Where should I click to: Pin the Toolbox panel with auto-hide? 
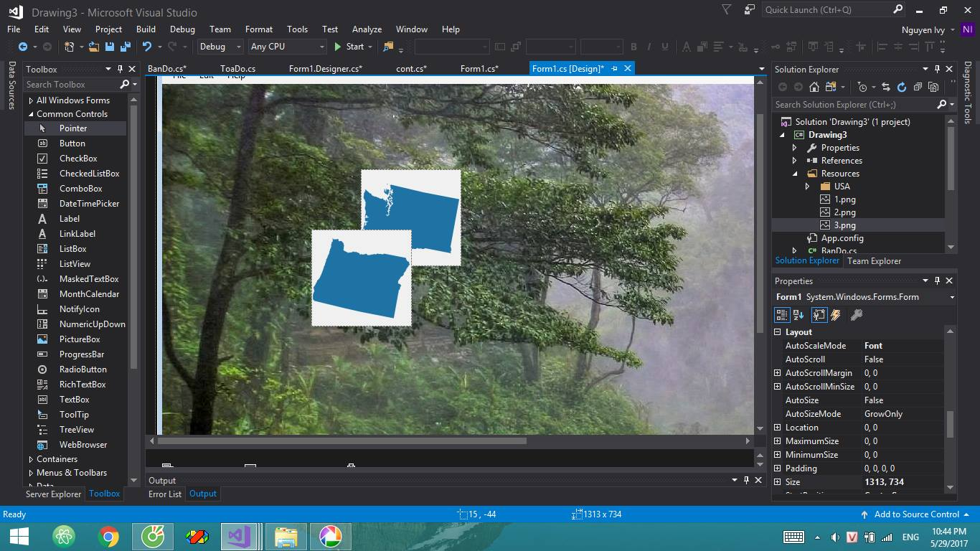(x=120, y=69)
